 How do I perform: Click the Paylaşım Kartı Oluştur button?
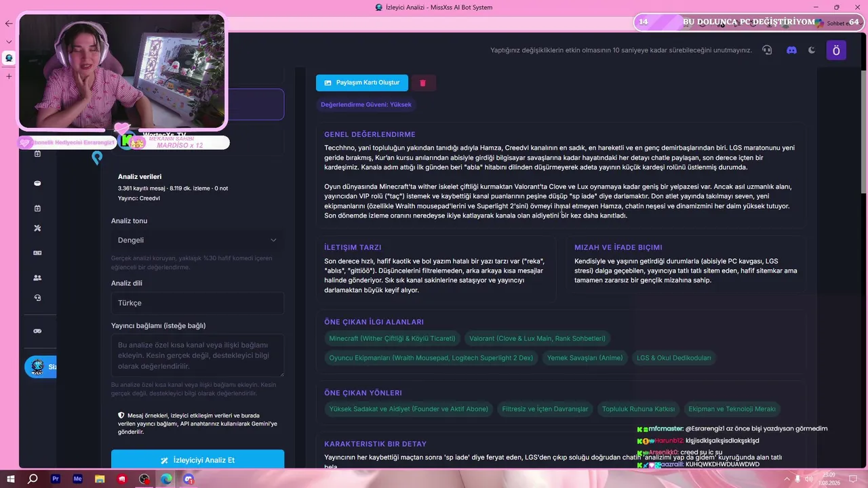(362, 83)
